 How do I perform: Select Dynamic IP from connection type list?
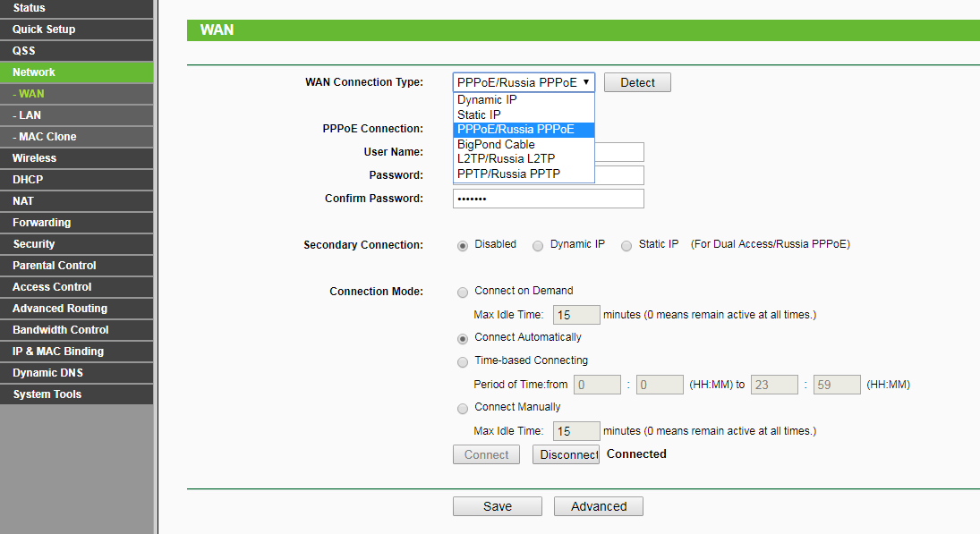487,100
